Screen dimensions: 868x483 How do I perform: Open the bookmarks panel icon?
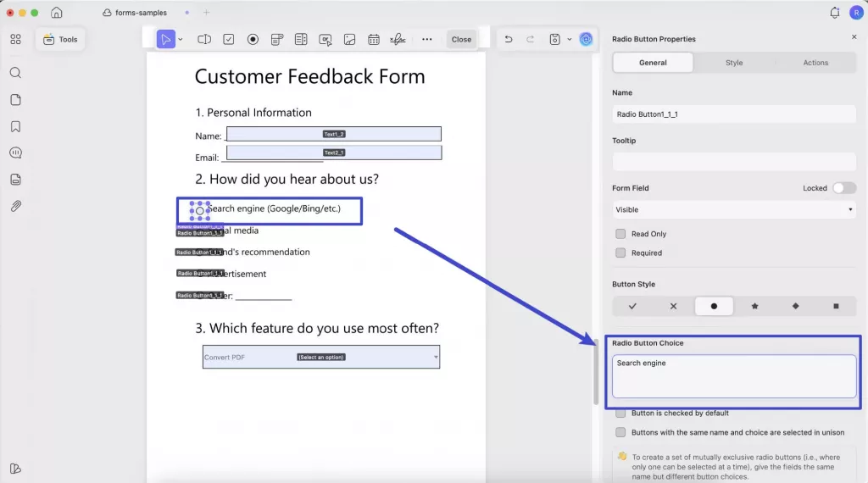tap(15, 127)
